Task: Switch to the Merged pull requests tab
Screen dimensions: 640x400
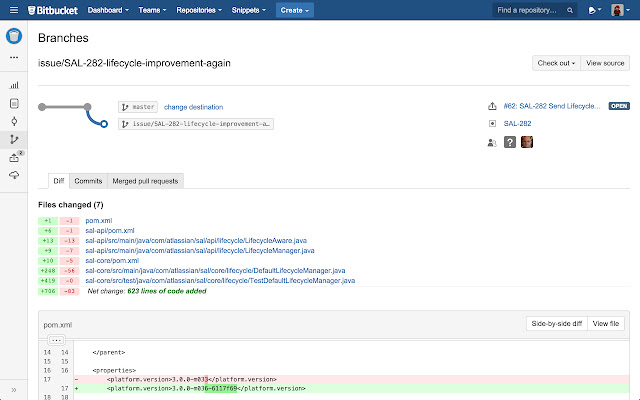Action: (145, 180)
